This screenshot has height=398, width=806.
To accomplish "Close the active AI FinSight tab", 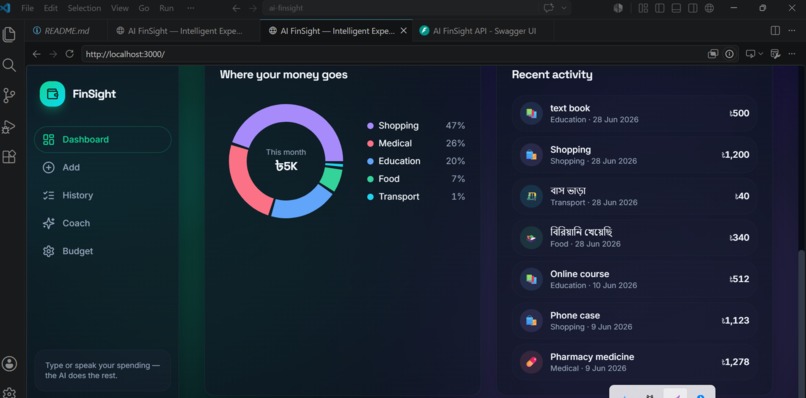I will pos(404,31).
